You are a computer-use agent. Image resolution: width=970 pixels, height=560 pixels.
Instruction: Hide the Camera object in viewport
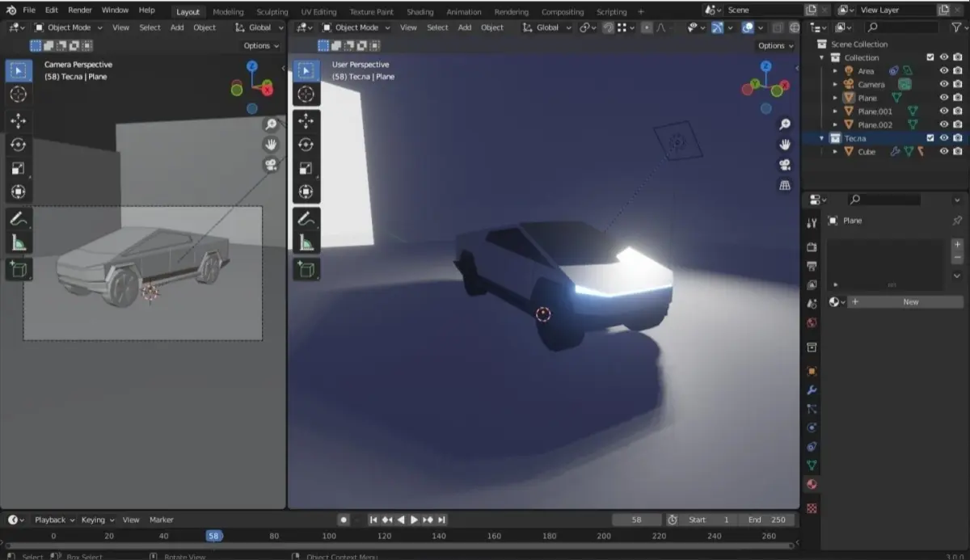(x=943, y=84)
